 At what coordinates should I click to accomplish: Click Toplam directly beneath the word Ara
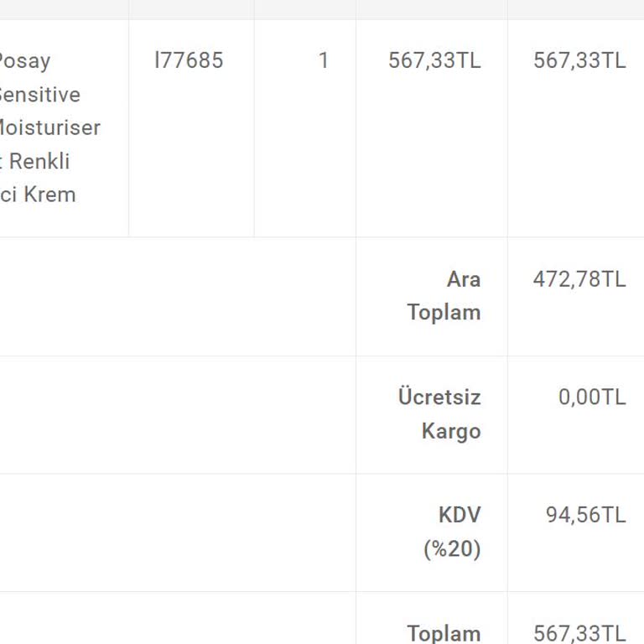tap(444, 313)
